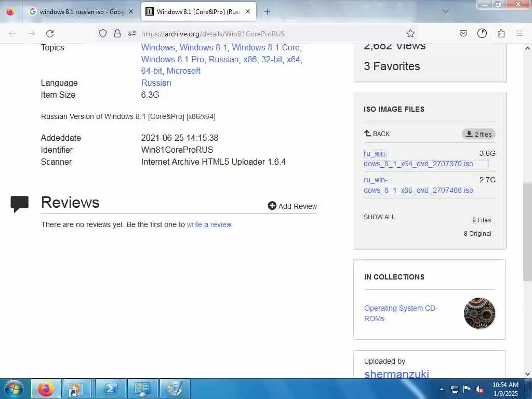
Task: Click the Add Review button
Action: 292,206
